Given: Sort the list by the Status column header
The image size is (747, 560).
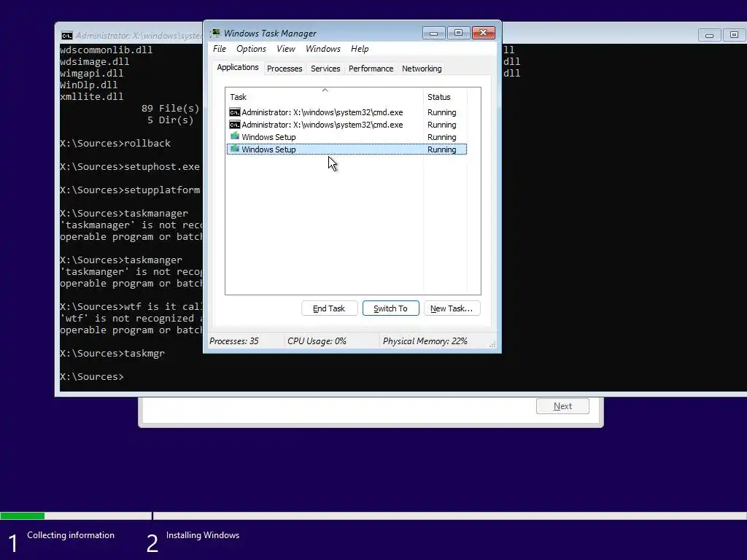Looking at the screenshot, I should tap(445, 97).
